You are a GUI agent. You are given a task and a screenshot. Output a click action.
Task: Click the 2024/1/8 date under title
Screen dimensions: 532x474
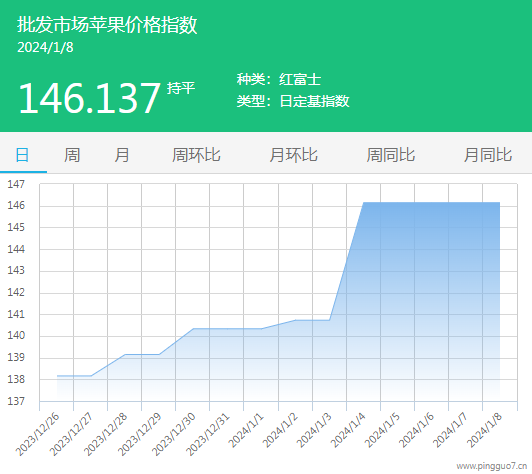[x=45, y=48]
